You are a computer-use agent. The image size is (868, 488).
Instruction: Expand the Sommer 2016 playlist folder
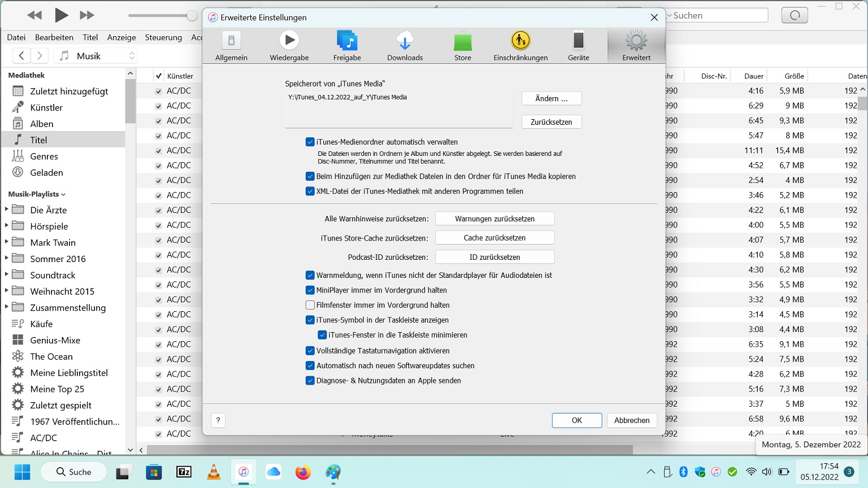[x=6, y=259]
